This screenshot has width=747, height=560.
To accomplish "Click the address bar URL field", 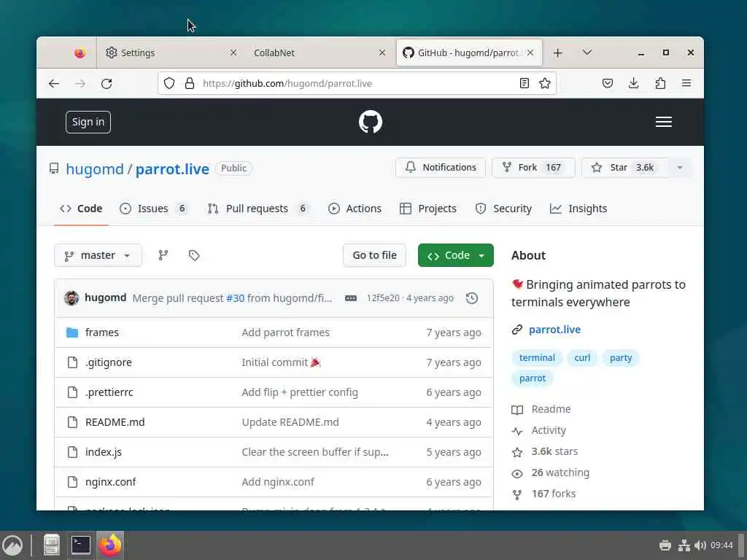I will click(x=357, y=83).
